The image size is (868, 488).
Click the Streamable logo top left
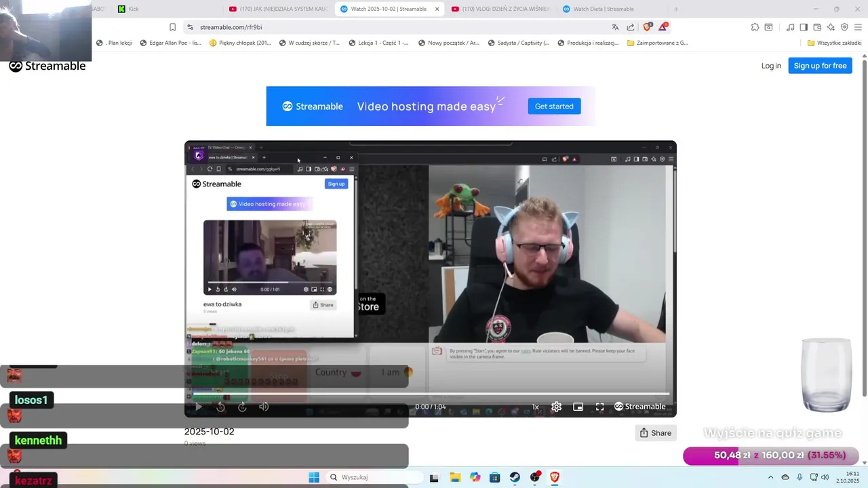47,66
